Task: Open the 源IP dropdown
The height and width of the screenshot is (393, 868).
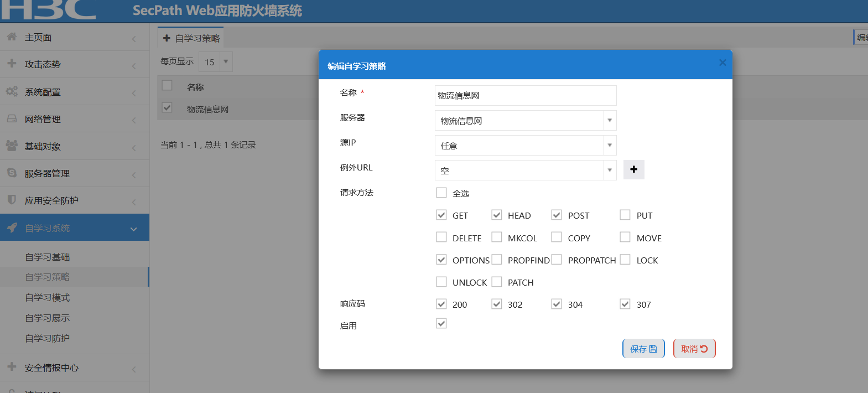Action: (526, 146)
